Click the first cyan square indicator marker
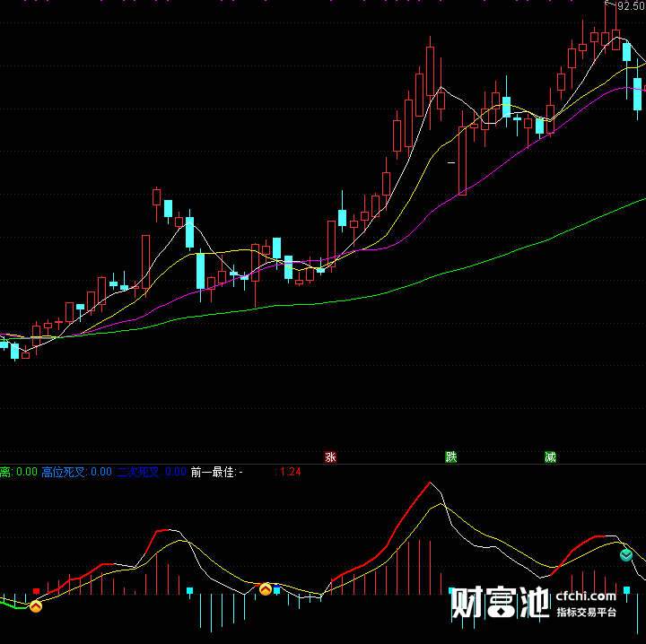Screen dimensions: 646x644 pos(189,591)
